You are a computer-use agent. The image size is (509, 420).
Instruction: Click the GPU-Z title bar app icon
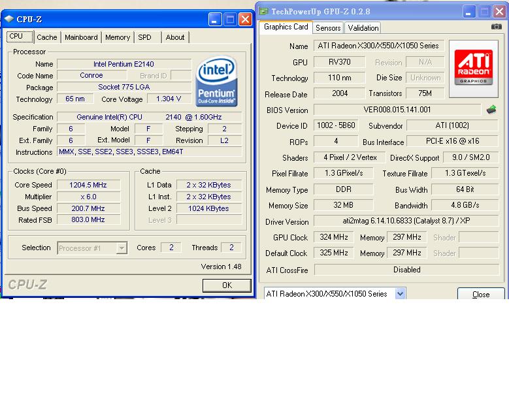pyautogui.click(x=263, y=11)
